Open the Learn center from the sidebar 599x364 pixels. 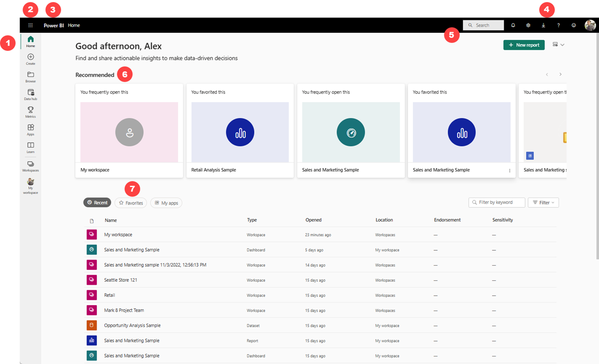point(30,148)
